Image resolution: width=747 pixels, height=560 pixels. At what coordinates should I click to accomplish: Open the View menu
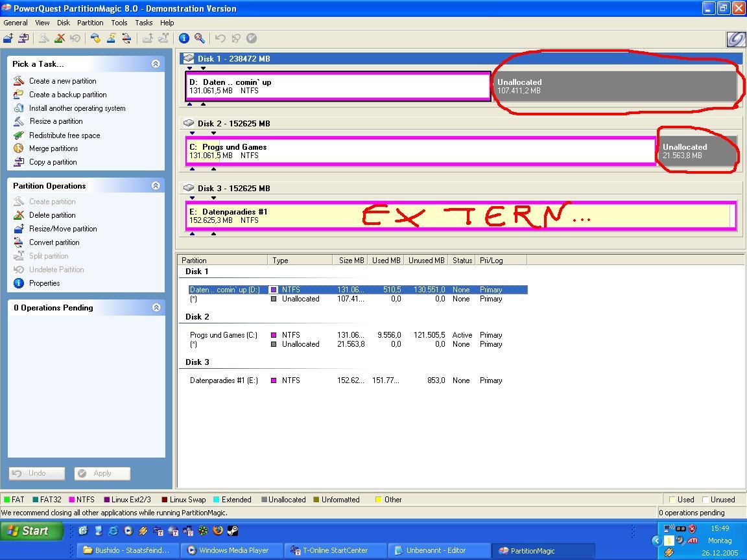pos(42,23)
